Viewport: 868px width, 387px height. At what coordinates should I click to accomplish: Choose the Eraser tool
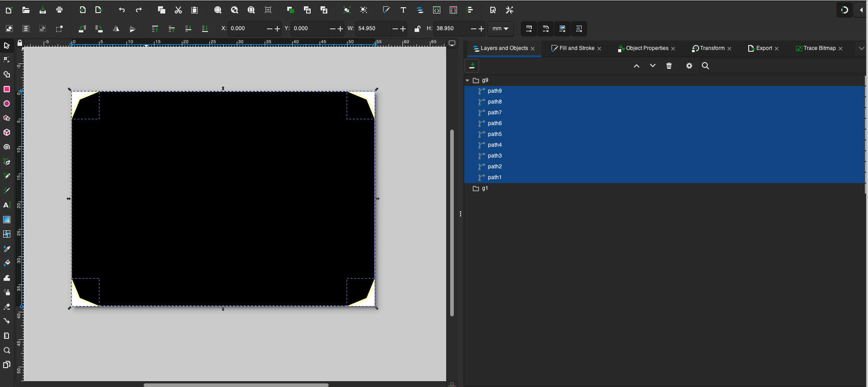7,306
